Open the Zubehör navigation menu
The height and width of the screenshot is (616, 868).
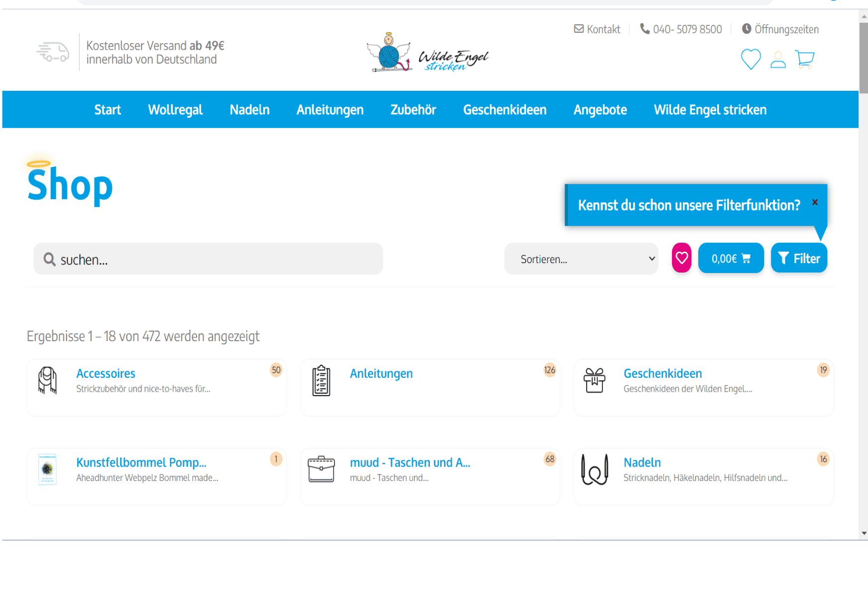click(x=413, y=110)
